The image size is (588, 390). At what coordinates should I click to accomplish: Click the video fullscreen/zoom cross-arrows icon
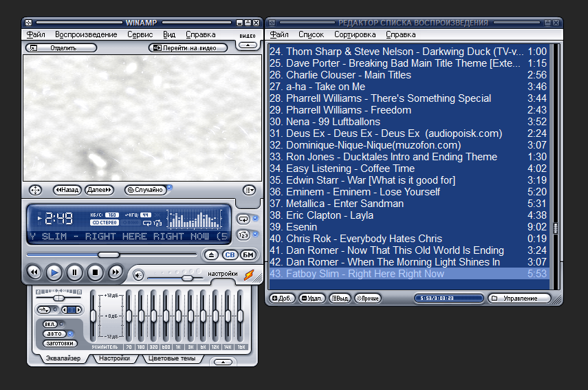35,190
